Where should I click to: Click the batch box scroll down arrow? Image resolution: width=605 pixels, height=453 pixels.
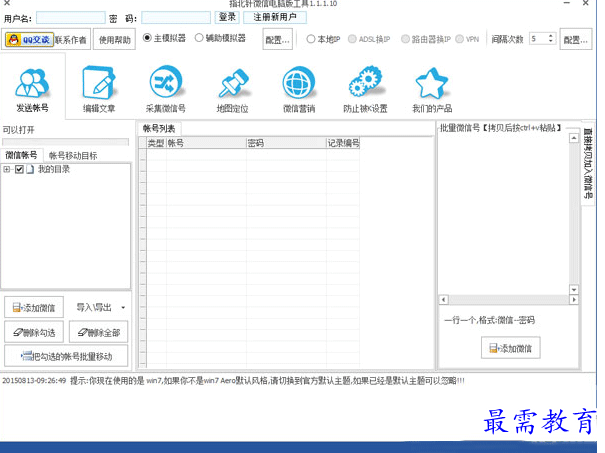pos(574,290)
